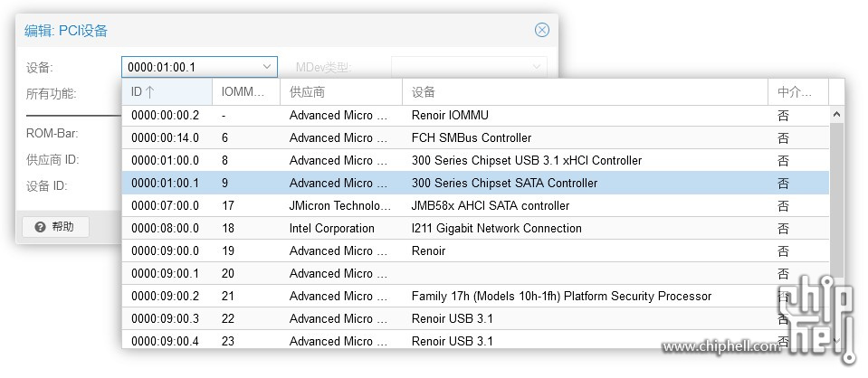Image resolution: width=868 pixels, height=378 pixels.
Task: Click the scrollbar up arrow in device list
Action: tap(836, 115)
